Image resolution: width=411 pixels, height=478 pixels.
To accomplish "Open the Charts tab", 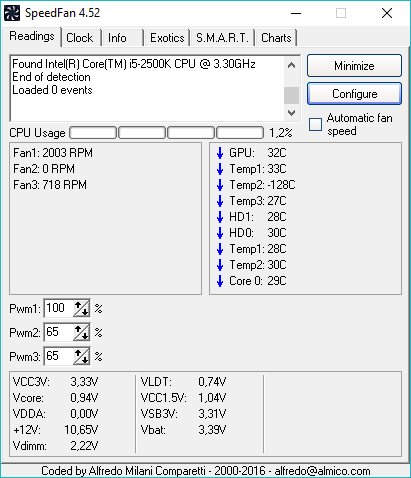I will (276, 38).
